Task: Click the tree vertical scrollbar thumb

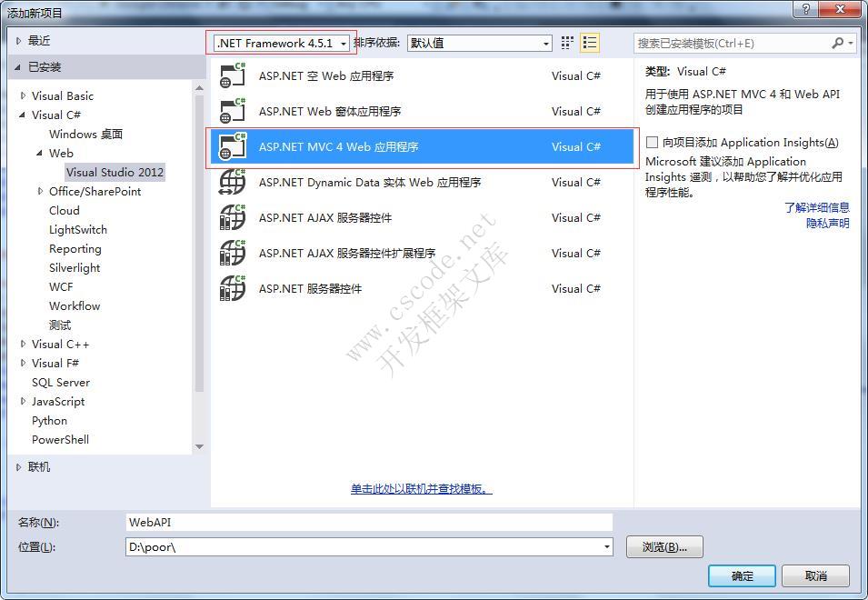Action: (199, 244)
